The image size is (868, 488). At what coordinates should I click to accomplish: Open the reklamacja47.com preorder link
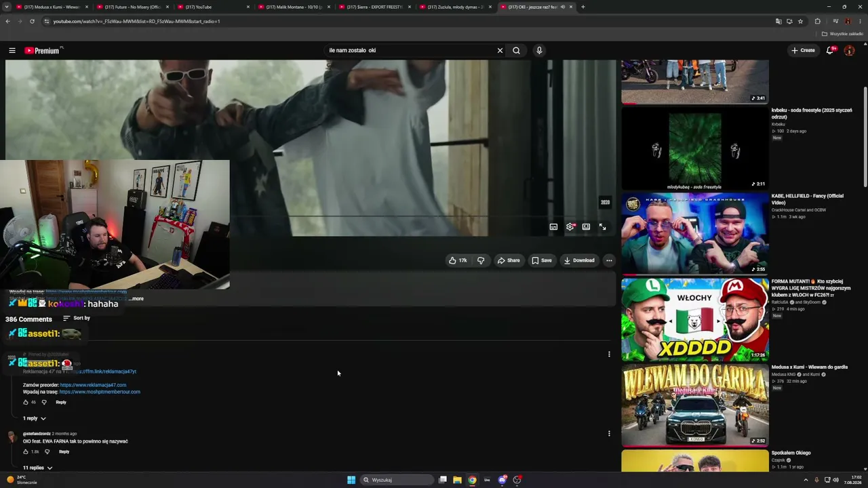pos(93,385)
